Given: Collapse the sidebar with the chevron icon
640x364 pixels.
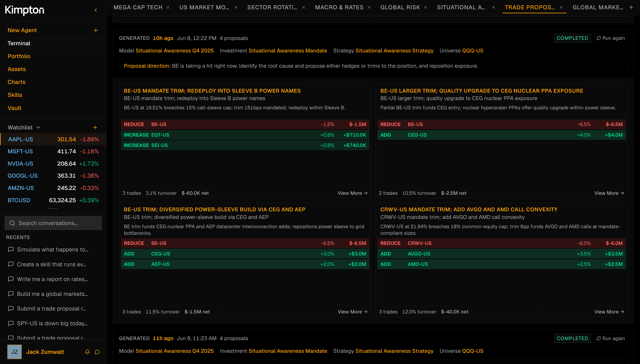Looking at the screenshot, I should click(96, 10).
